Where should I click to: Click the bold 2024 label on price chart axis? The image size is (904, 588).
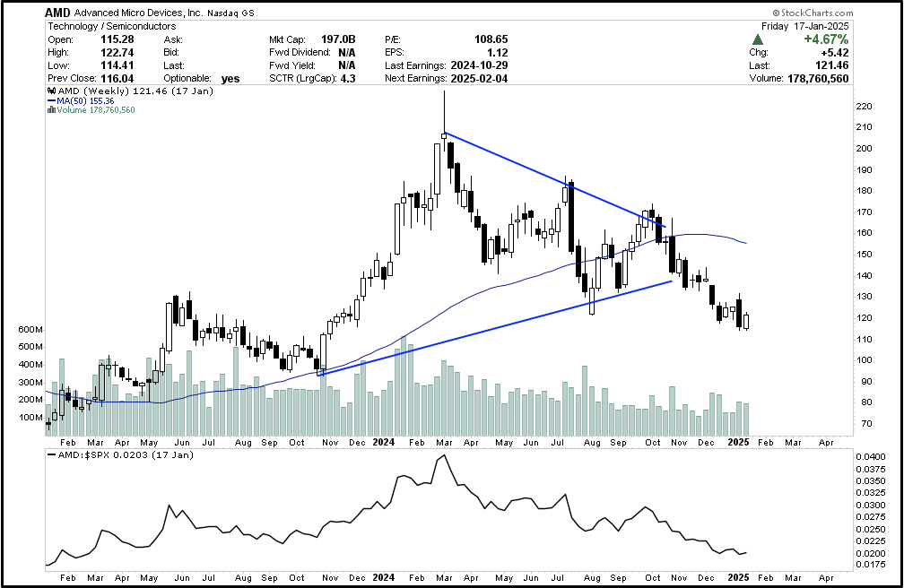384,442
